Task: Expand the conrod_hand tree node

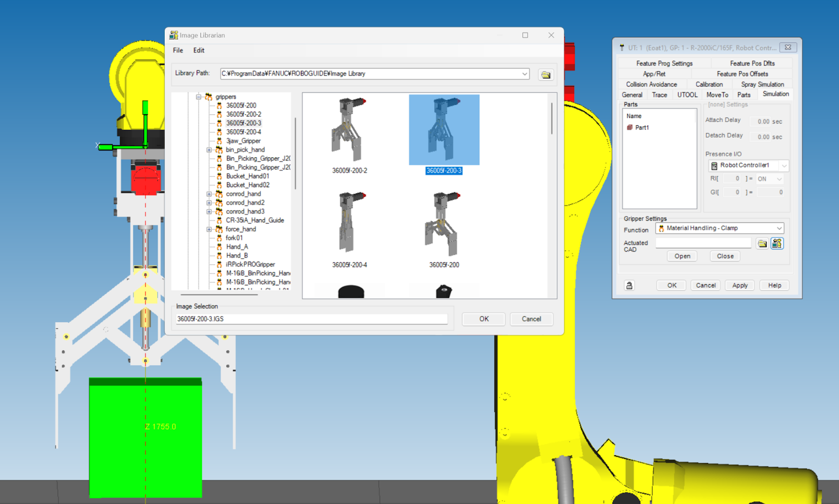Action: (x=209, y=194)
